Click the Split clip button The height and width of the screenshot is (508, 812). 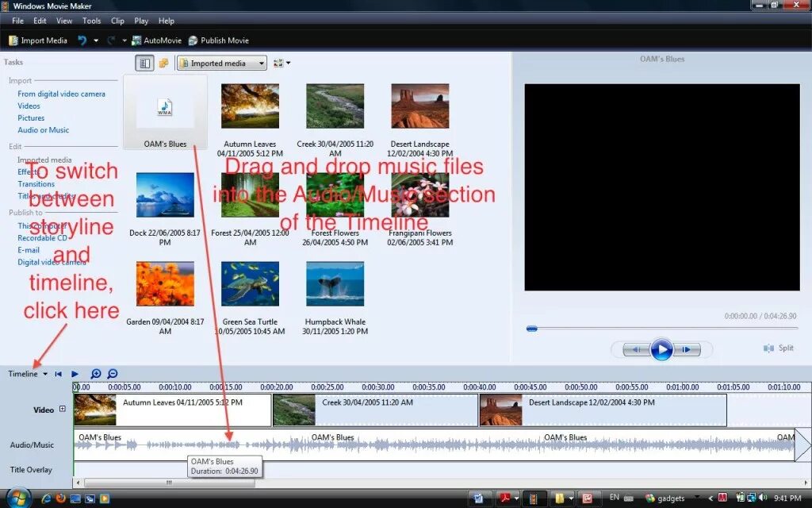pyautogui.click(x=779, y=348)
